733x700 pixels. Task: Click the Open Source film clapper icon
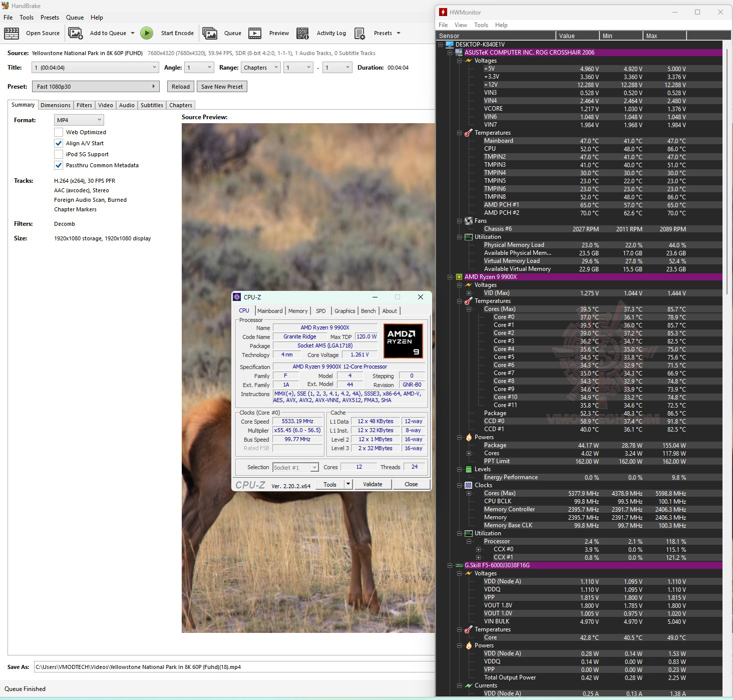pyautogui.click(x=12, y=33)
